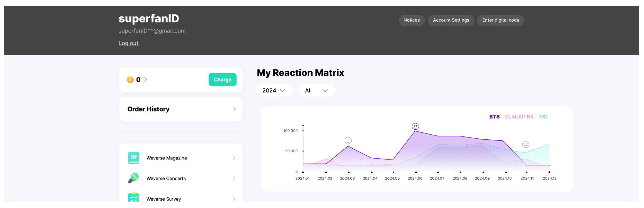Click the purple smiley face on chart peak
644x208 pixels.
[x=415, y=127]
